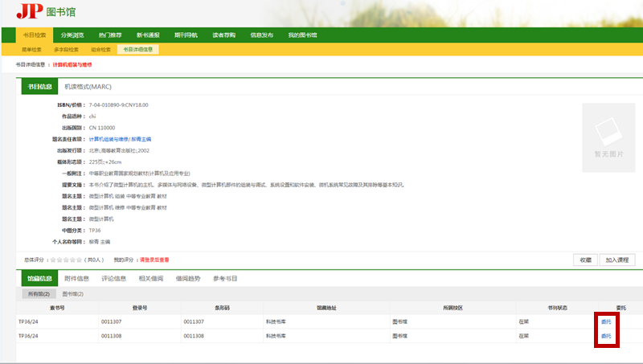Image resolution: width=643 pixels, height=364 pixels.
Task: Click the 请登录后查看 login link
Action: coord(154,260)
